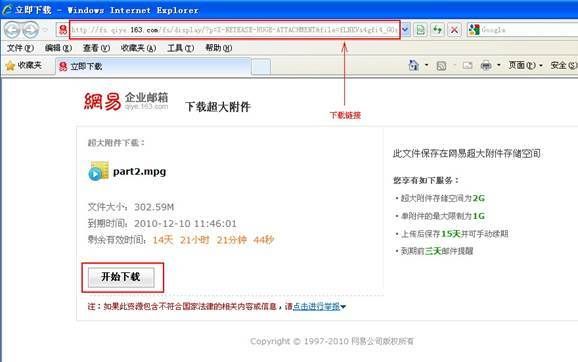Click the red Stop loading icon
The image size is (578, 362).
(455, 30)
